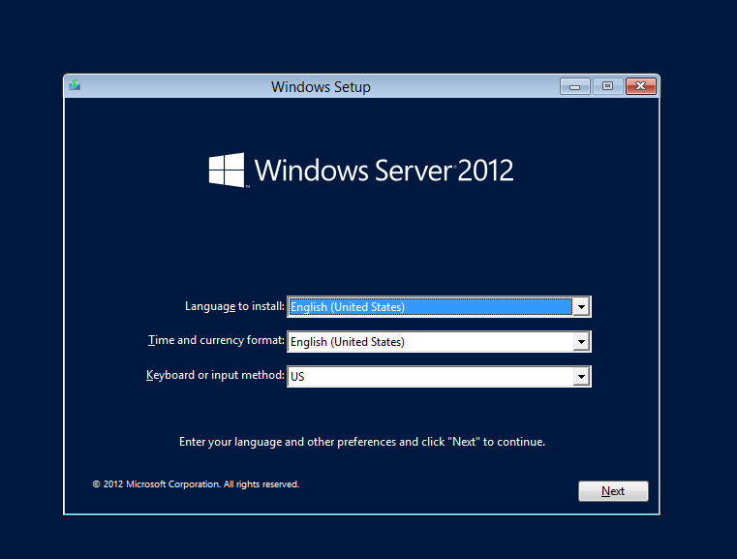737x560 pixels.
Task: Click Next to continue setup
Action: [x=613, y=491]
